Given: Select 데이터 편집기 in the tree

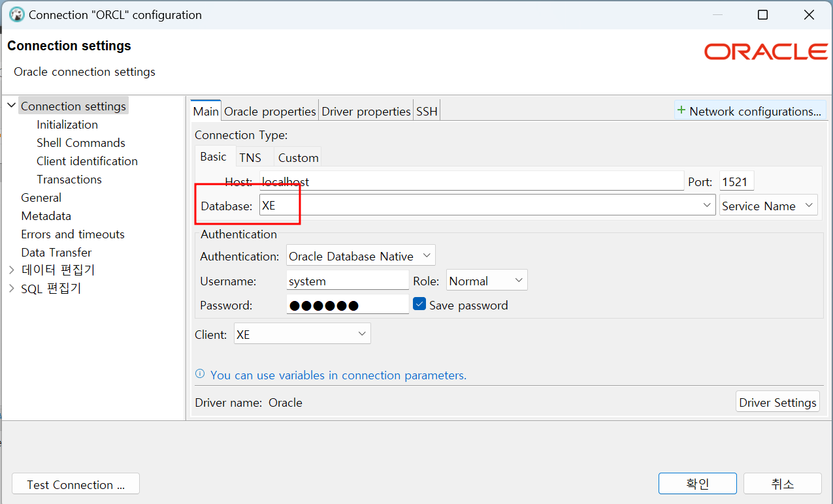Looking at the screenshot, I should pyautogui.click(x=58, y=270).
